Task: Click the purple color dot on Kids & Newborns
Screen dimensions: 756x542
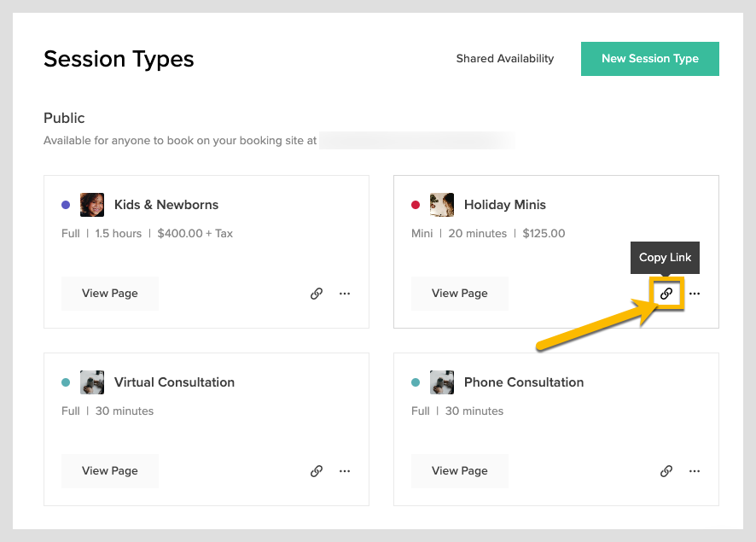Action: [66, 205]
